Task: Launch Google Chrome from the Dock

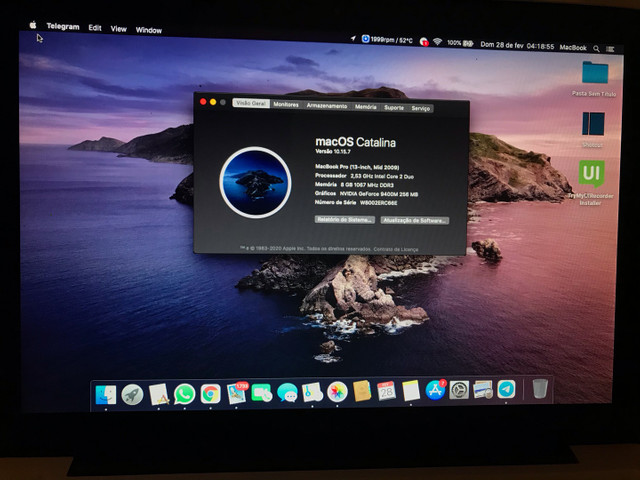Action: 211,394
